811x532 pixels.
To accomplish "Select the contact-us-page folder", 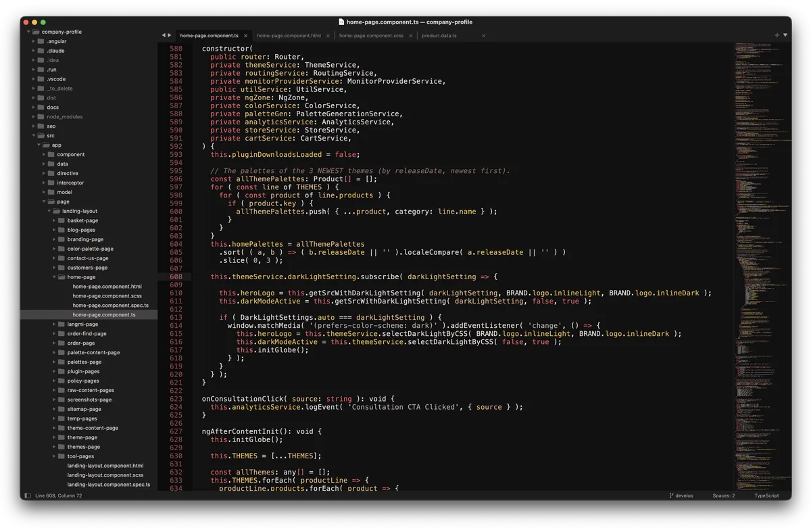I will coord(88,258).
